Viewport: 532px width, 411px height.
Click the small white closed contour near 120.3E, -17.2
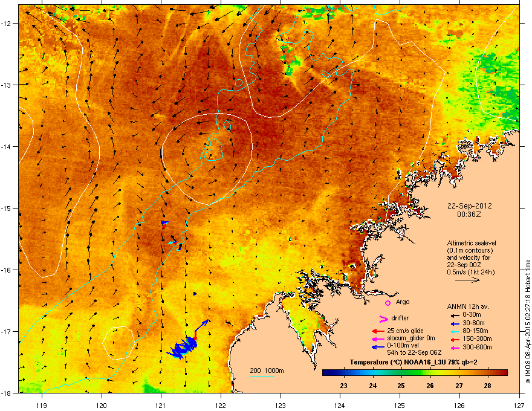(118, 343)
